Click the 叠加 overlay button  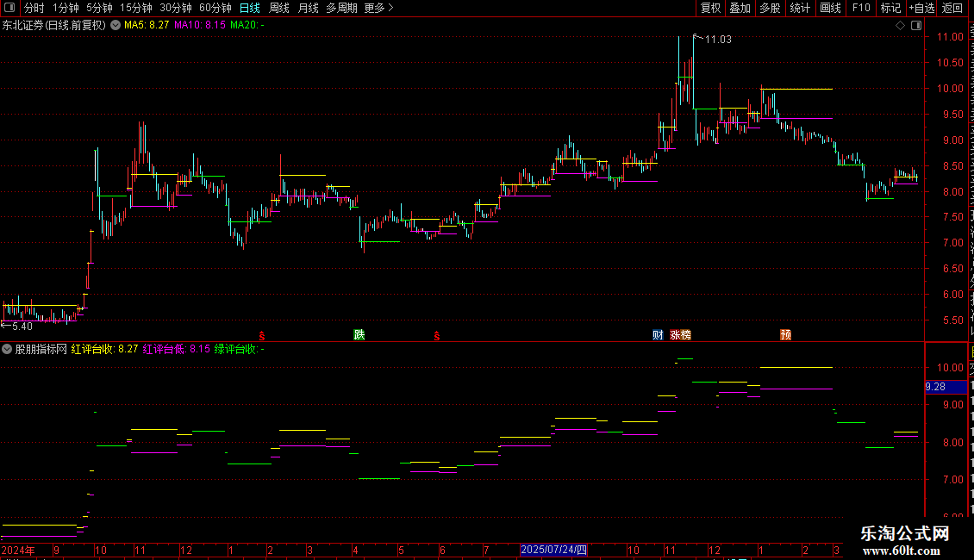pos(740,8)
